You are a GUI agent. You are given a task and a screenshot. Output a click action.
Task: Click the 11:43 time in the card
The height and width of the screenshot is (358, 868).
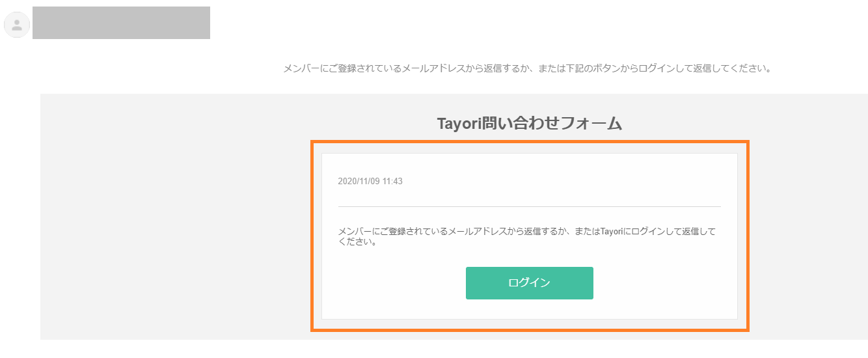click(x=393, y=182)
